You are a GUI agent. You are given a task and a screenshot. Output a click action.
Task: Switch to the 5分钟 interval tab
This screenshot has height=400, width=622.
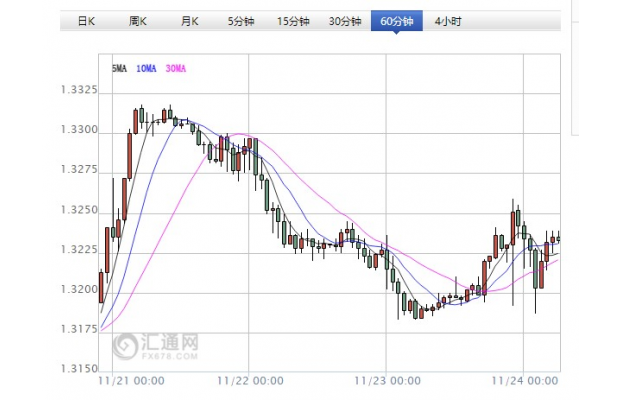[x=241, y=21]
